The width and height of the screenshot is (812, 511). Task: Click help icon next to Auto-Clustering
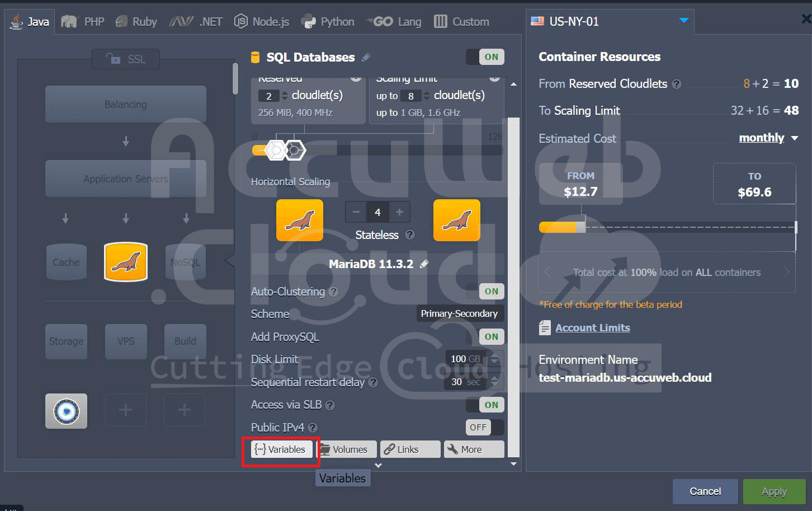334,292
